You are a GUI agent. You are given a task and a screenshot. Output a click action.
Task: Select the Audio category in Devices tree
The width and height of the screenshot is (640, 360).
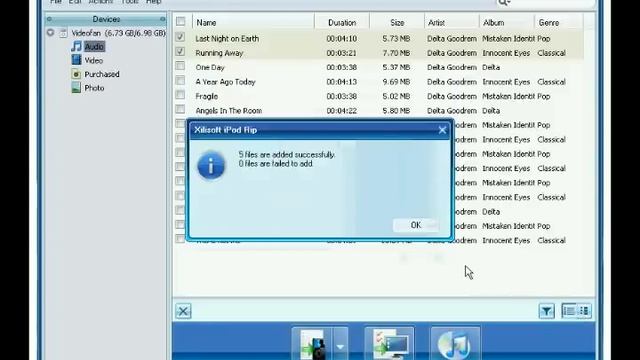coord(94,47)
